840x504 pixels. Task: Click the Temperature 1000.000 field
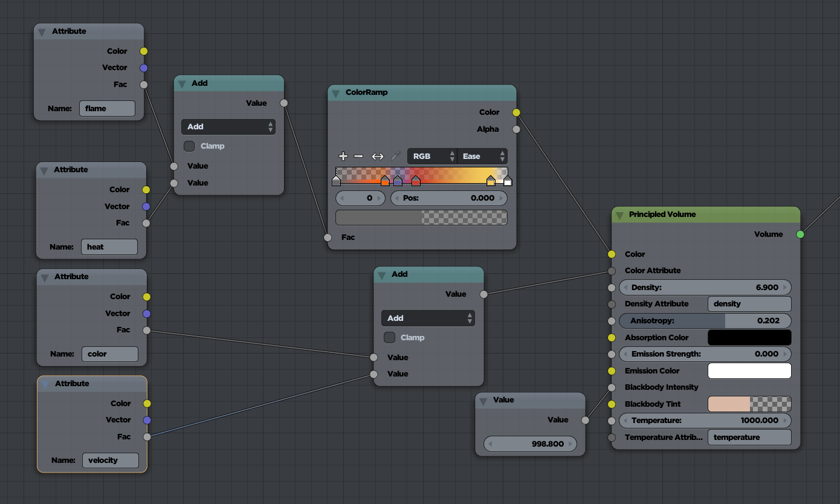[705, 421]
